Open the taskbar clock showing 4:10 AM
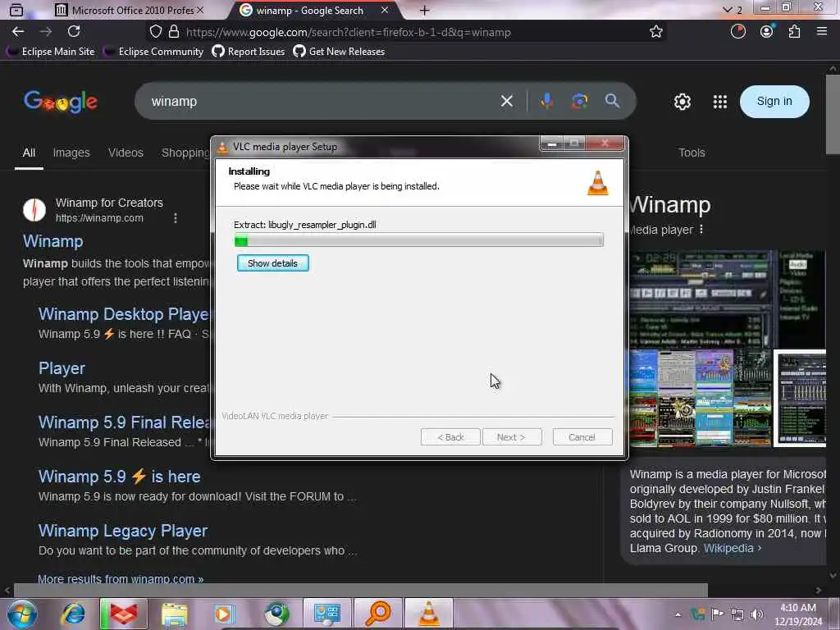Screen dimensions: 840x630 pos(798,614)
